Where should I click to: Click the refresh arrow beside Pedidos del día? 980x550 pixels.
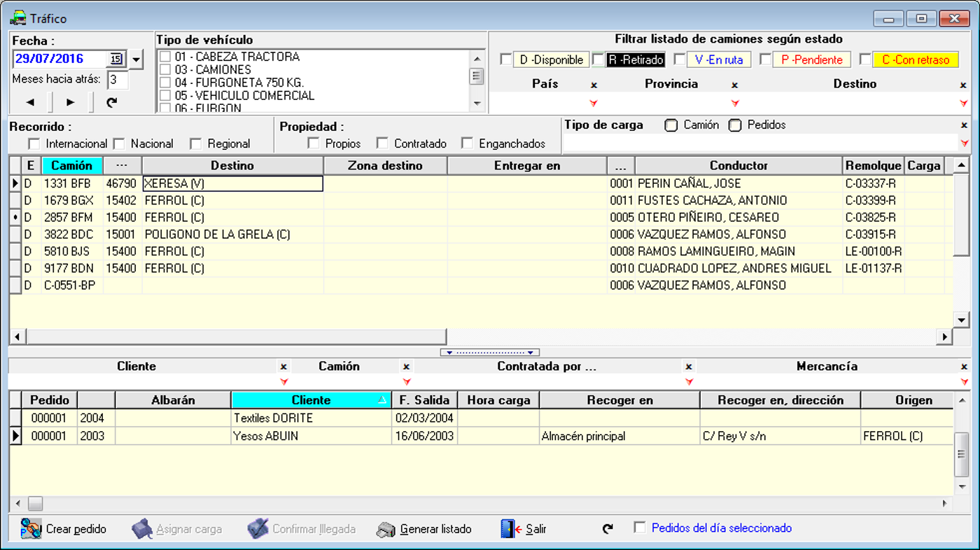coord(608,529)
